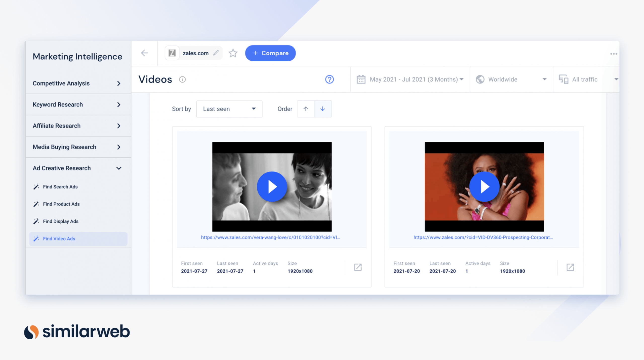
Task: Click the star/bookmark icon for zales.com
Action: 233,53
